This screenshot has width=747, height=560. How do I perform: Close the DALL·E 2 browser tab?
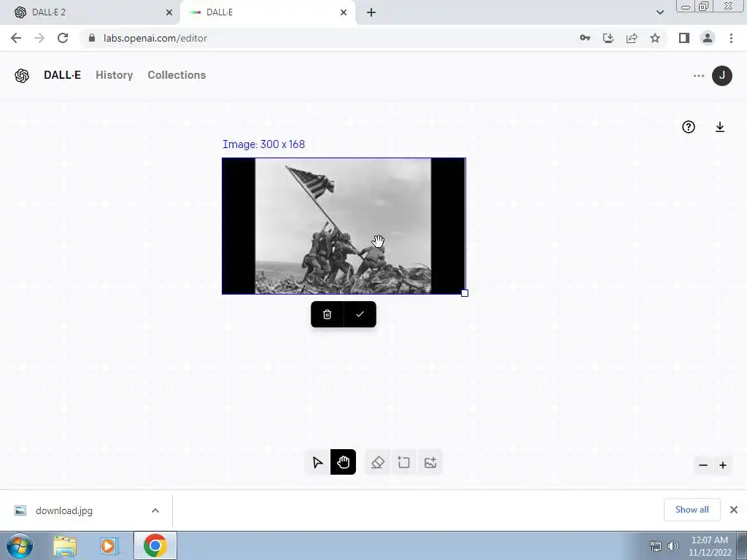pyautogui.click(x=169, y=12)
